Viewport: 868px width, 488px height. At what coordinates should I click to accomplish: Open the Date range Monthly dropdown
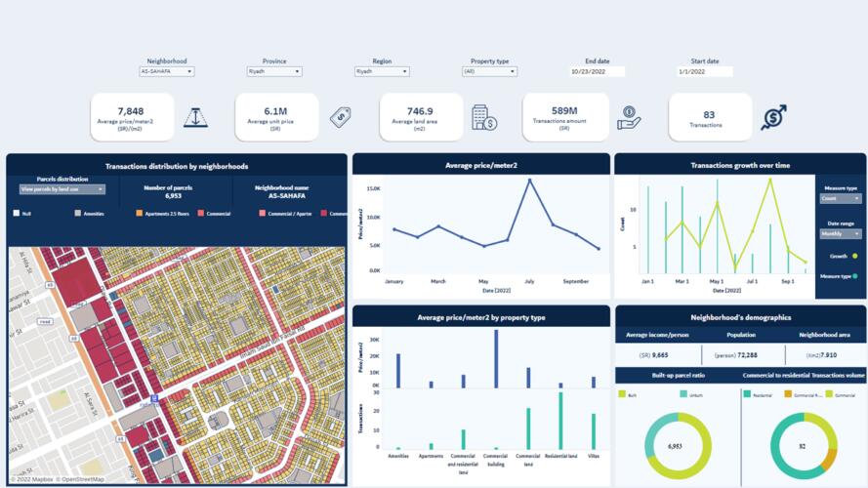point(840,234)
